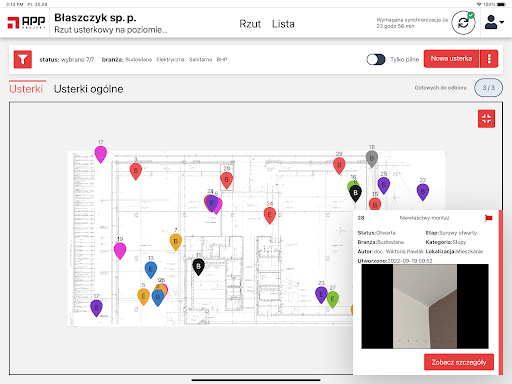Click the APP Projekt logo

[26, 23]
